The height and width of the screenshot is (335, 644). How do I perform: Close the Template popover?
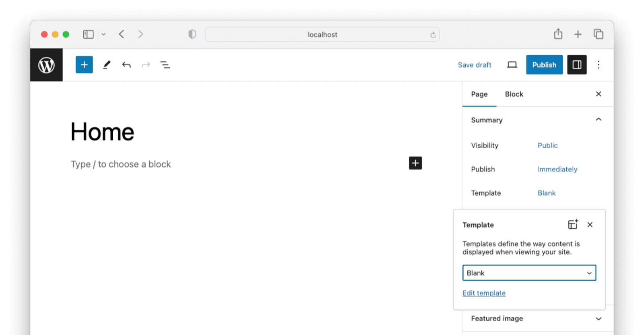point(590,225)
